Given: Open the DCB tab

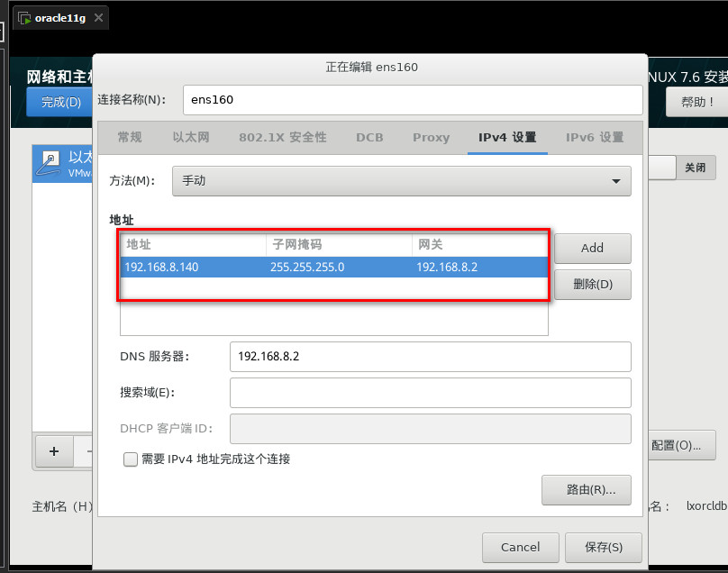Looking at the screenshot, I should (x=369, y=138).
